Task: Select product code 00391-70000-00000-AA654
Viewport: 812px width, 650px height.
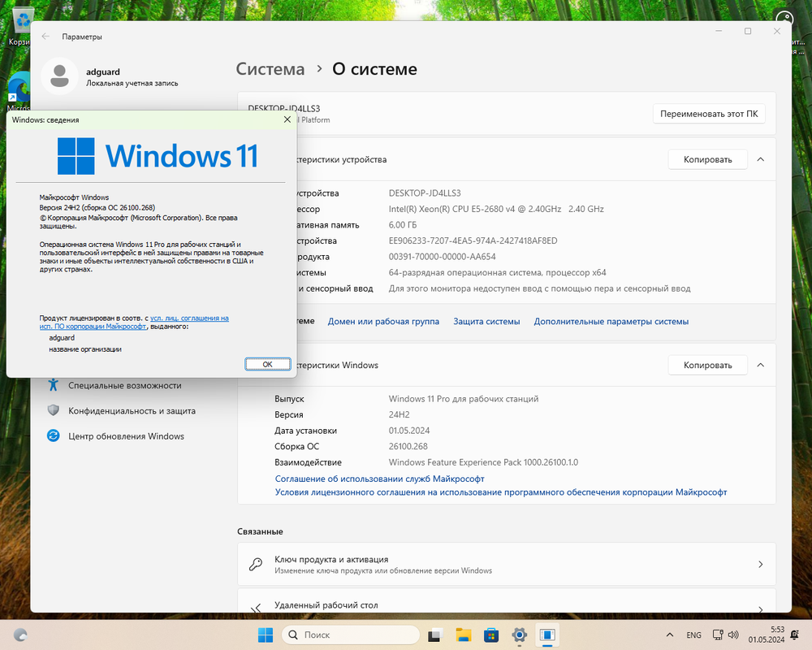Action: (x=443, y=257)
